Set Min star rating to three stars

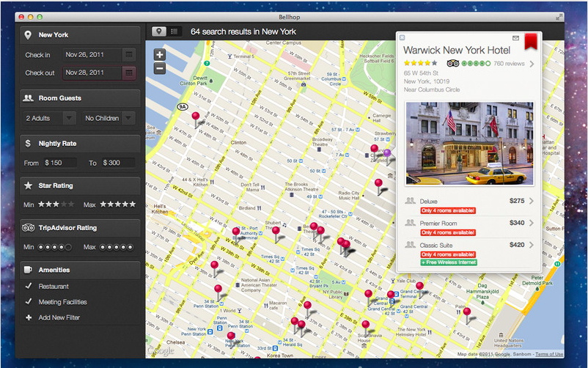(x=56, y=205)
